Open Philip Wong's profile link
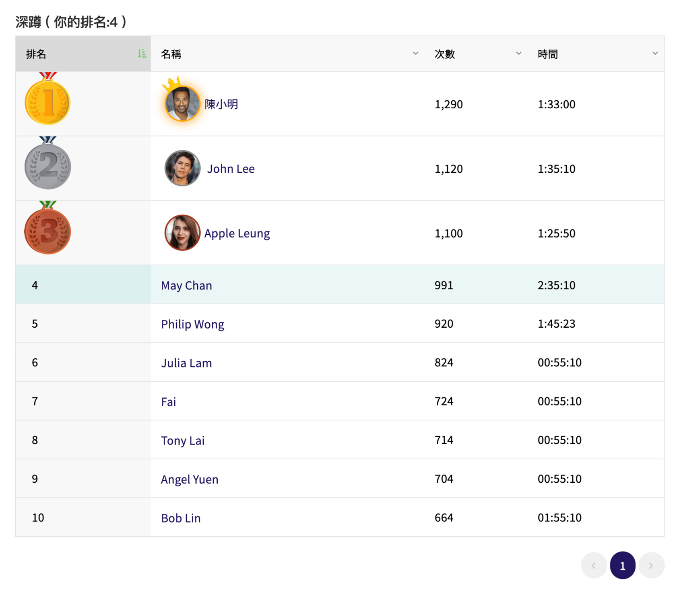This screenshot has width=681, height=616. click(192, 324)
